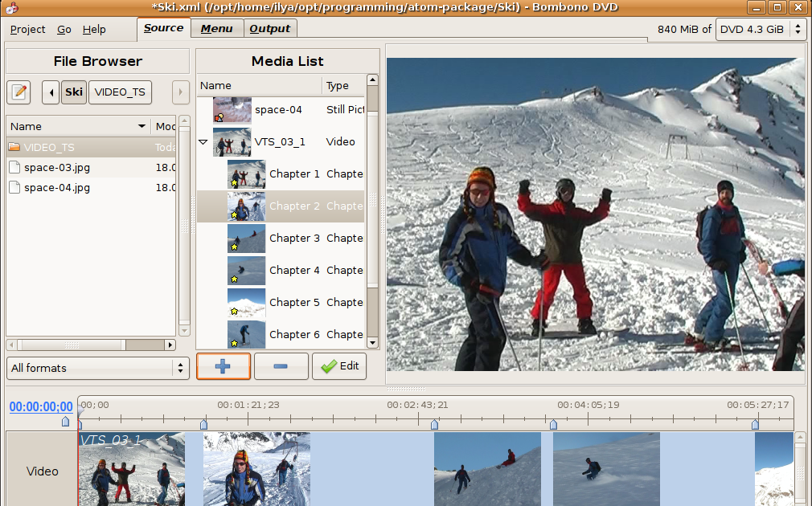
Task: Click the Edit button under the Media List
Action: point(339,366)
